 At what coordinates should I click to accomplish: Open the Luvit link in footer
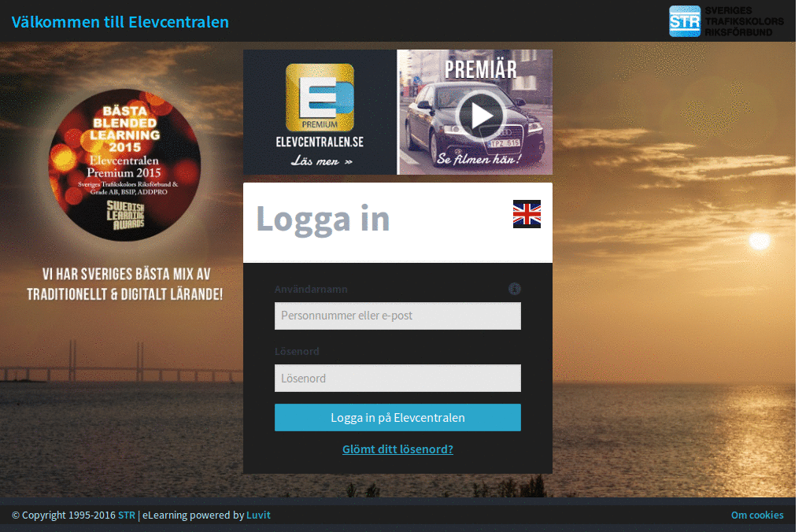pos(258,515)
